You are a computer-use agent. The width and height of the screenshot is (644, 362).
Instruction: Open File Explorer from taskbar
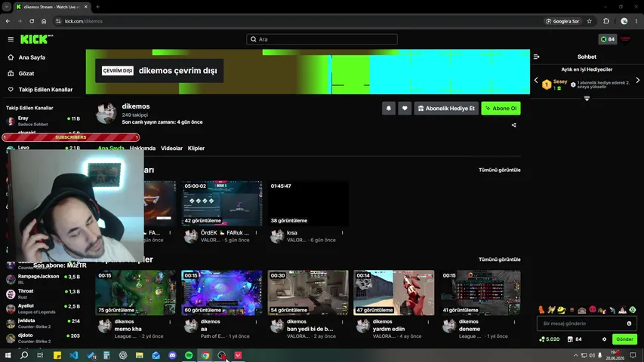click(139, 355)
